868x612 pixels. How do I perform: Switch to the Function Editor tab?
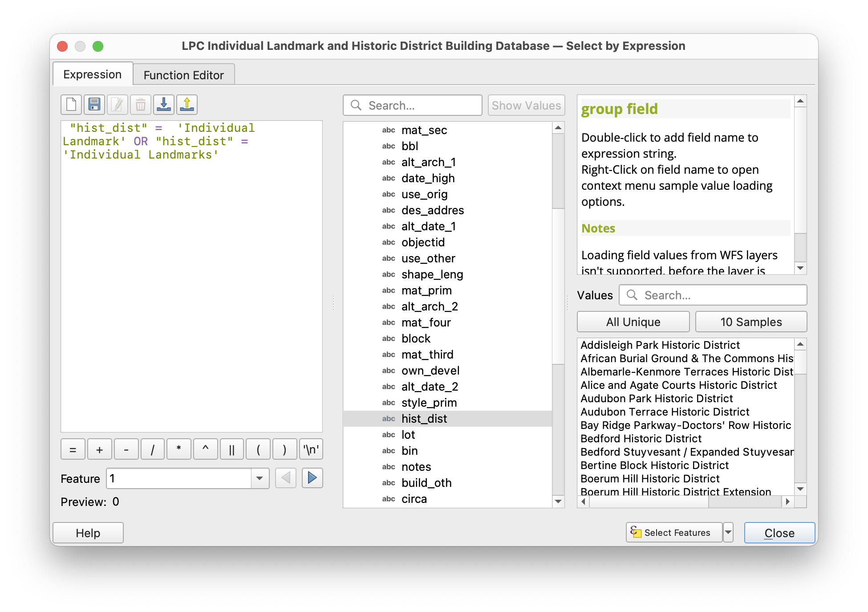pyautogui.click(x=183, y=75)
